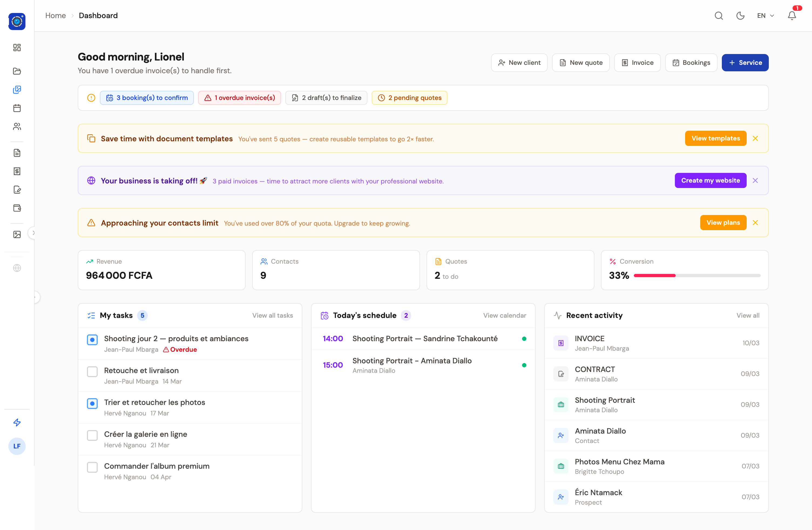Open gallery image icon in sidebar
This screenshot has height=530, width=812.
(x=17, y=234)
